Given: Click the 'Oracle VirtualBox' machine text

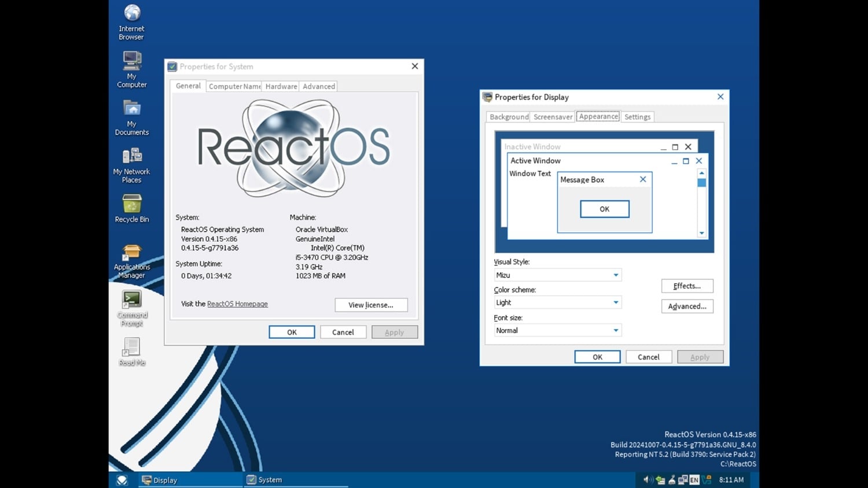Looking at the screenshot, I should tap(322, 230).
